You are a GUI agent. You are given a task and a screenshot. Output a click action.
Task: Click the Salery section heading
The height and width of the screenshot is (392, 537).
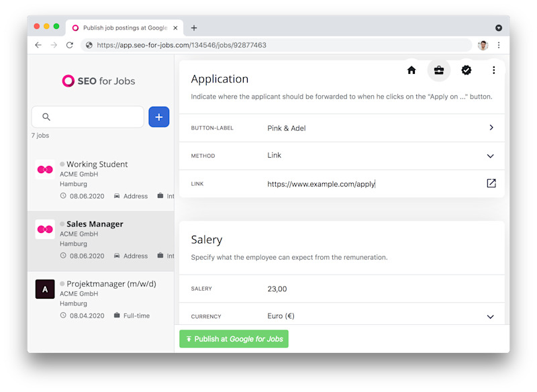pyautogui.click(x=207, y=240)
